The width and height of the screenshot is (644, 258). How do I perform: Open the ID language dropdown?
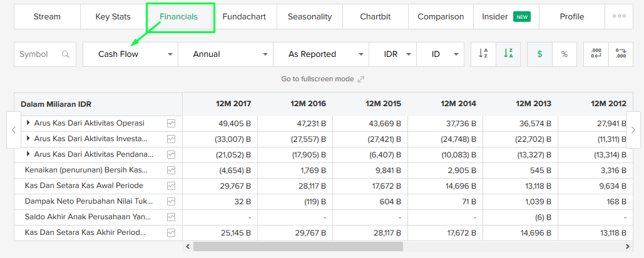(441, 54)
